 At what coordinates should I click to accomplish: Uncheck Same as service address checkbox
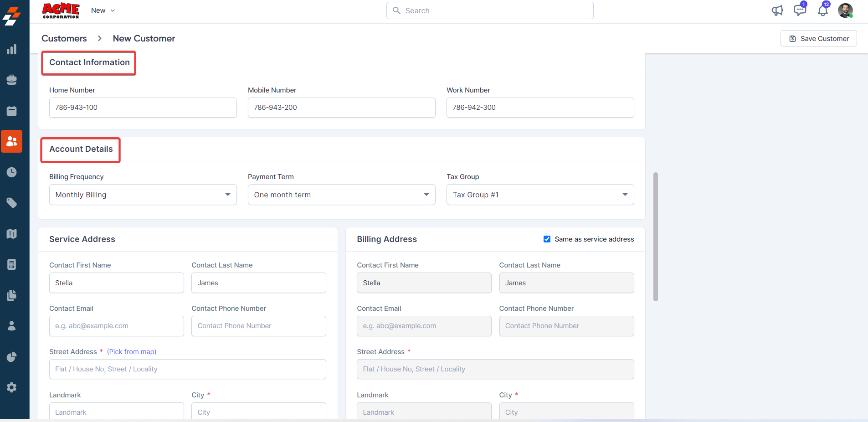[x=547, y=239]
